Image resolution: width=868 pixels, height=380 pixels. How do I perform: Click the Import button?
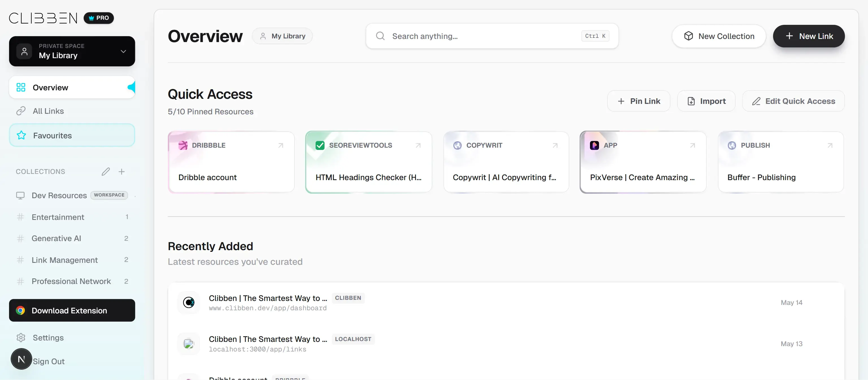706,101
